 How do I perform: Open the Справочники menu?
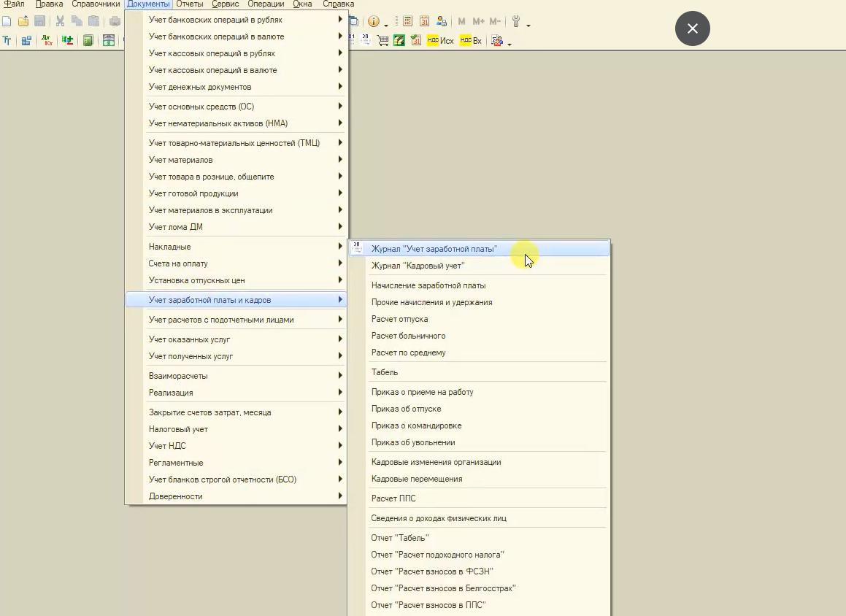96,4
